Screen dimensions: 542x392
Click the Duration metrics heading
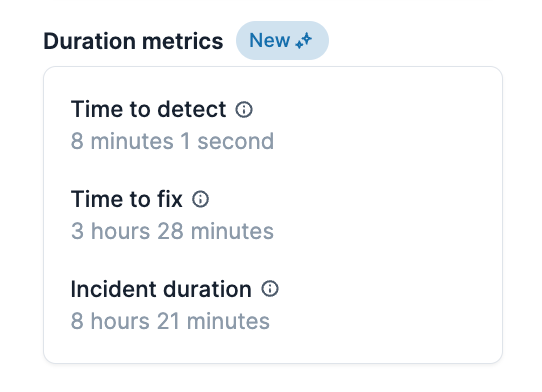tap(133, 41)
